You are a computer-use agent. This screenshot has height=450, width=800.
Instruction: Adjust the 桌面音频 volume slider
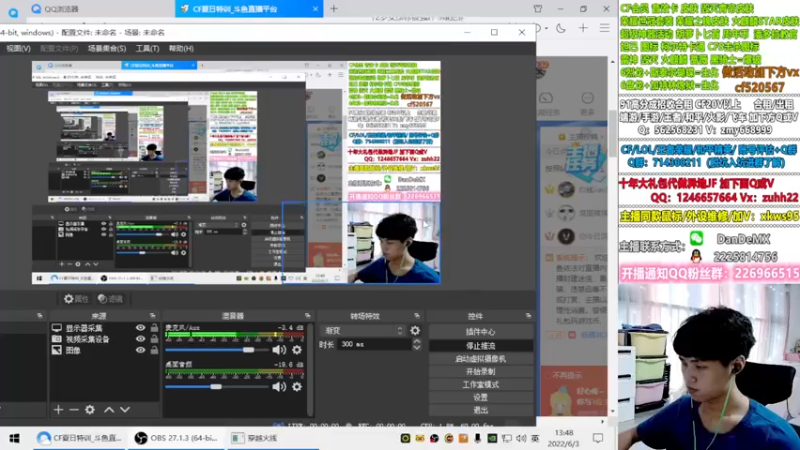click(x=217, y=387)
